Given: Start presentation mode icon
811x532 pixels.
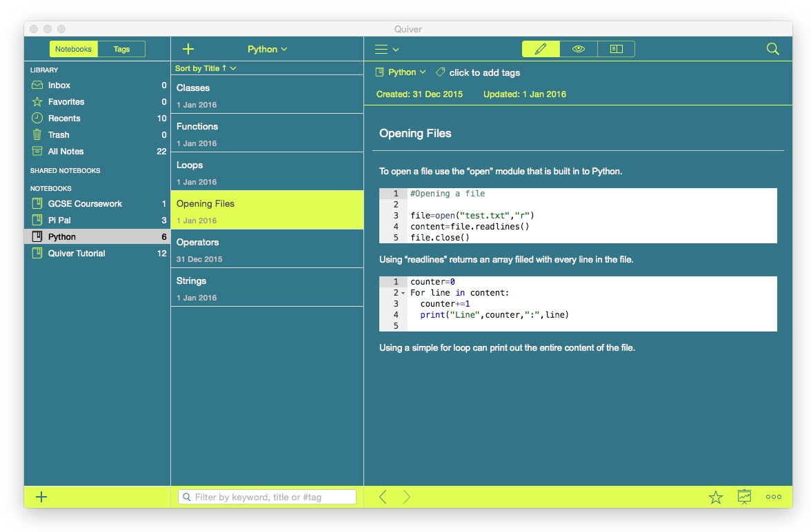Looking at the screenshot, I should [x=744, y=497].
